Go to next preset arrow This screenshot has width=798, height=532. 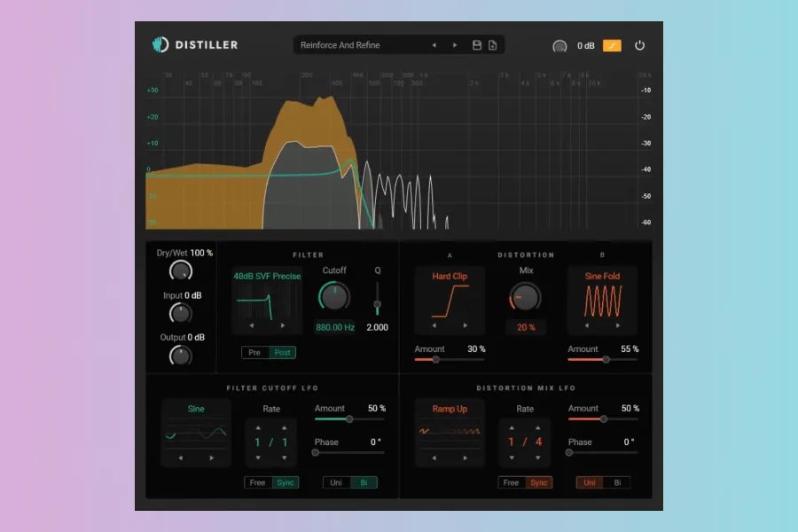point(455,45)
